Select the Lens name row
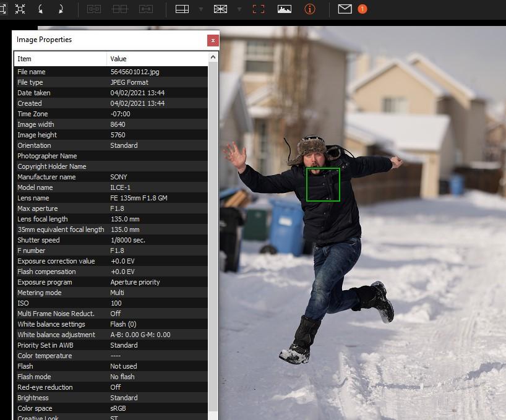The width and height of the screenshot is (506, 420). pos(111,198)
